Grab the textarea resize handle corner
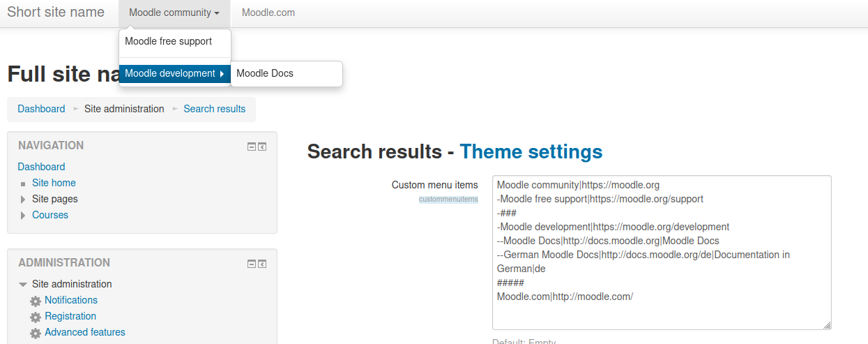 (827, 325)
